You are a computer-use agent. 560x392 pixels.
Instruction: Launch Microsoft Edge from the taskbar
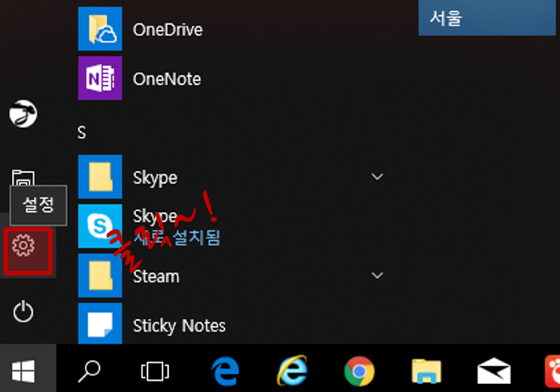(225, 371)
